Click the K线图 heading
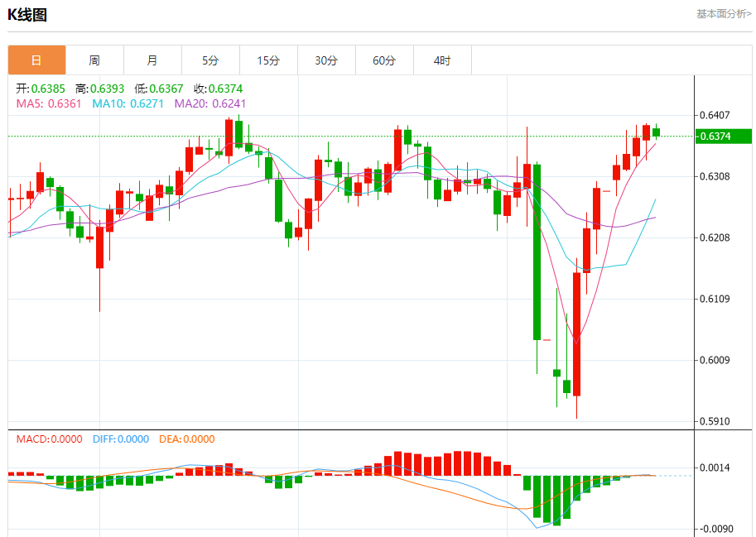Image resolution: width=756 pixels, height=537 pixels. pos(27,15)
